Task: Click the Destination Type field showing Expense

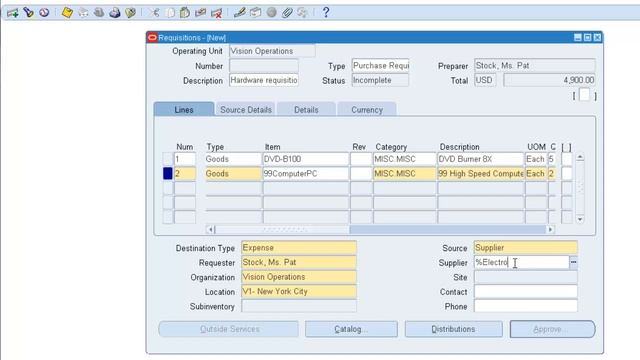Action: 299,248
